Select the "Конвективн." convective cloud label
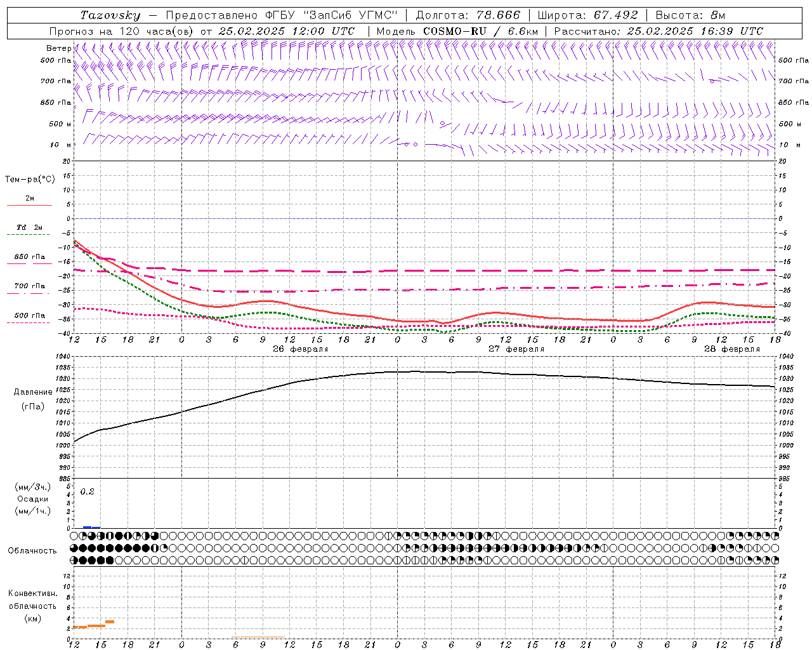812x650 pixels. coord(32,594)
